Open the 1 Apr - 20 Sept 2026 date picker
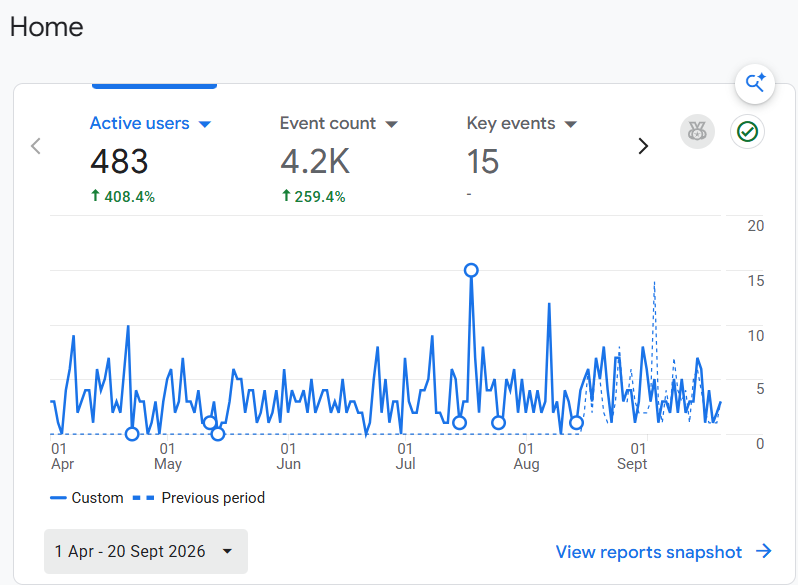 pos(146,551)
